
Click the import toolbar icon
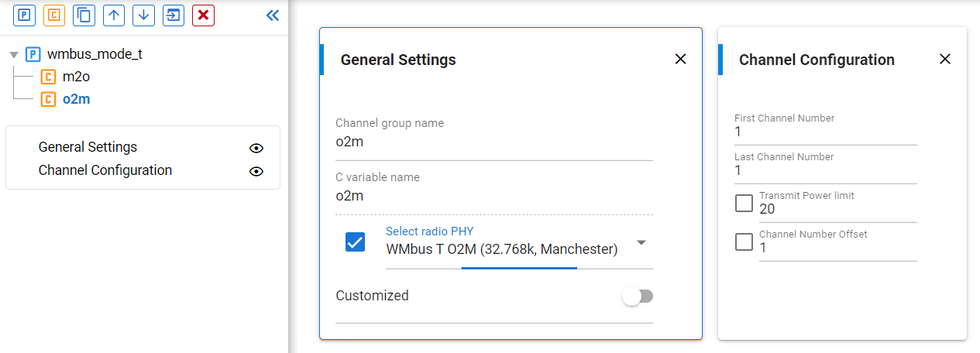tap(174, 15)
